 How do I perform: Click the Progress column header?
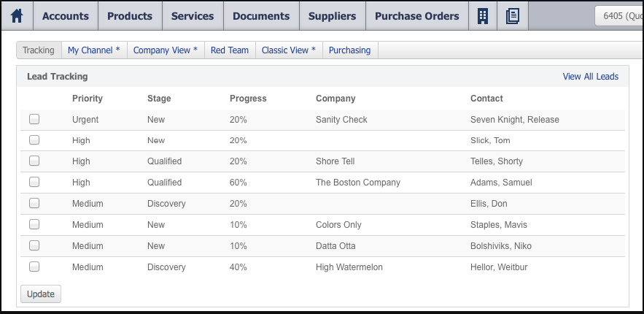(x=248, y=99)
